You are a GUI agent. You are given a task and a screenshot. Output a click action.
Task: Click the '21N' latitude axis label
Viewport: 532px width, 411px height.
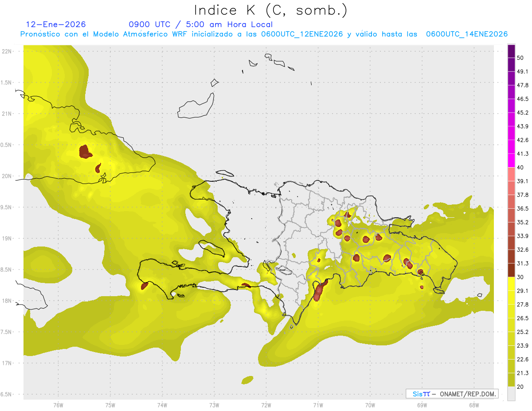point(7,114)
